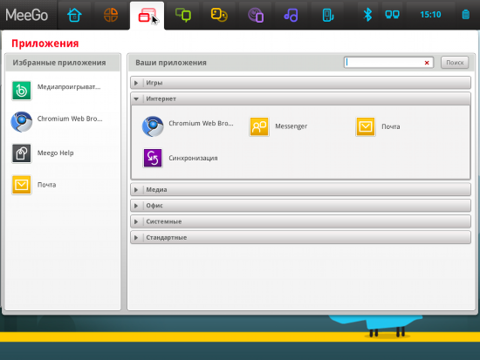The height and width of the screenshot is (360, 480).
Task: Launch Messenger from Интернет category
Action: point(278,127)
